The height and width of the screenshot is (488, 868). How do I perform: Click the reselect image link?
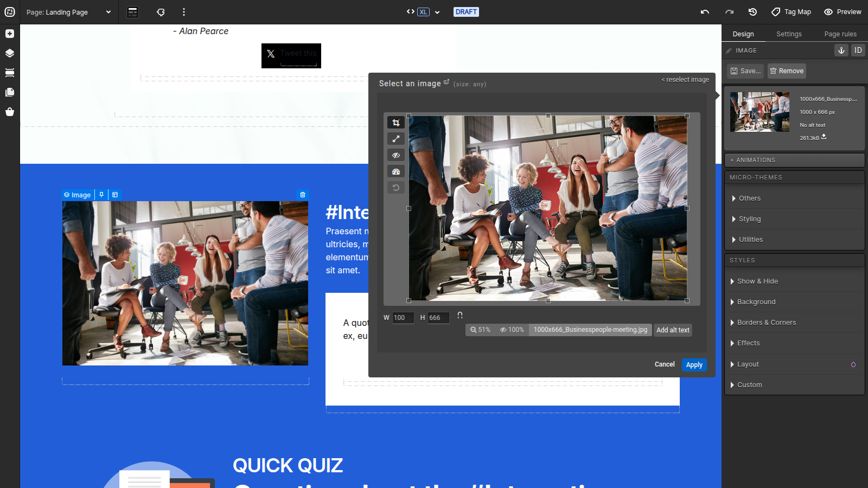pos(685,80)
